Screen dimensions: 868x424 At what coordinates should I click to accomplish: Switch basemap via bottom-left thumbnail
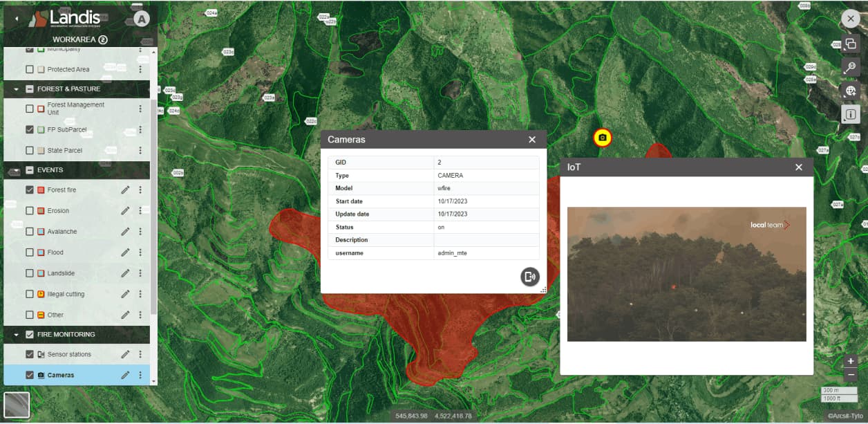coord(17,405)
